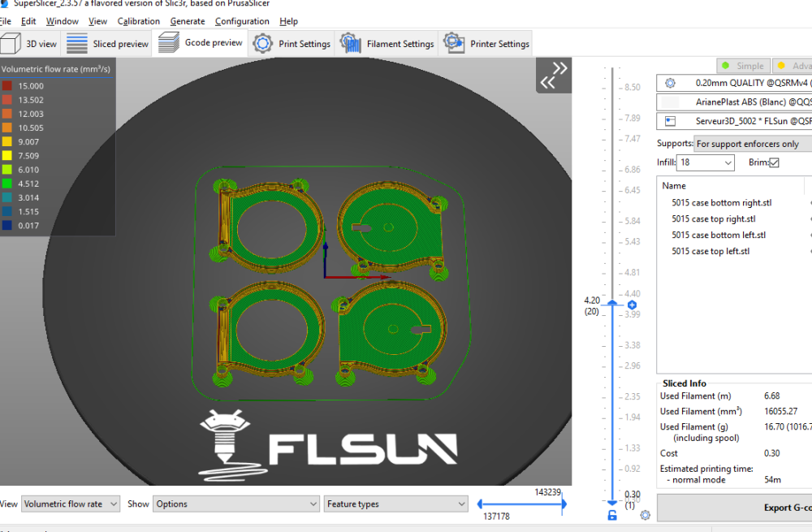Select 5015 case top right.stl in object list
The width and height of the screenshot is (812, 532).
point(714,219)
